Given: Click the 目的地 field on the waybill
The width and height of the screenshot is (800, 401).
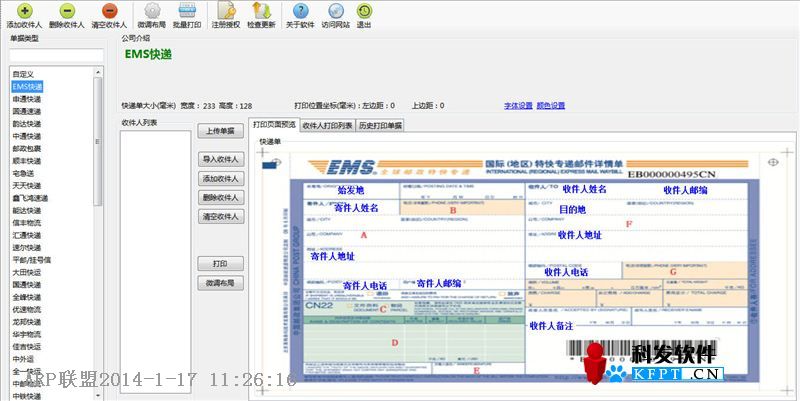Looking at the screenshot, I should tap(572, 210).
